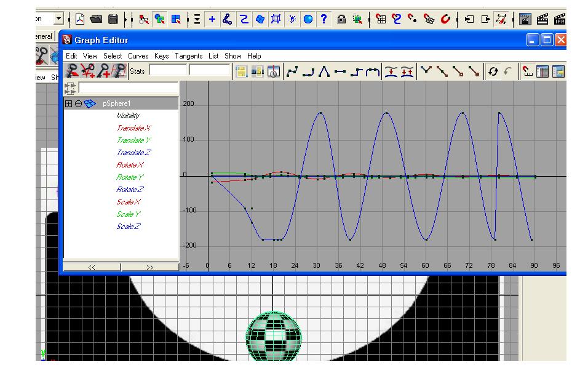Toggle Snap to Curves
The height and width of the screenshot is (375, 588).
(x=396, y=19)
